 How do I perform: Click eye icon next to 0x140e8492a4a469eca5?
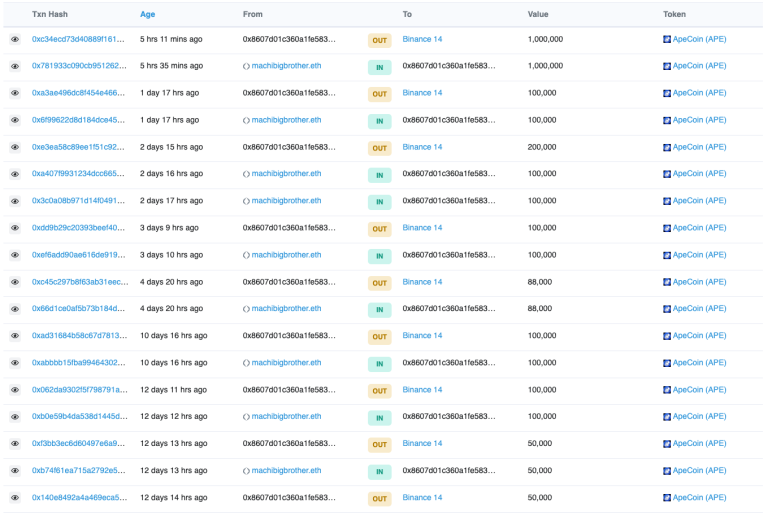[15, 497]
